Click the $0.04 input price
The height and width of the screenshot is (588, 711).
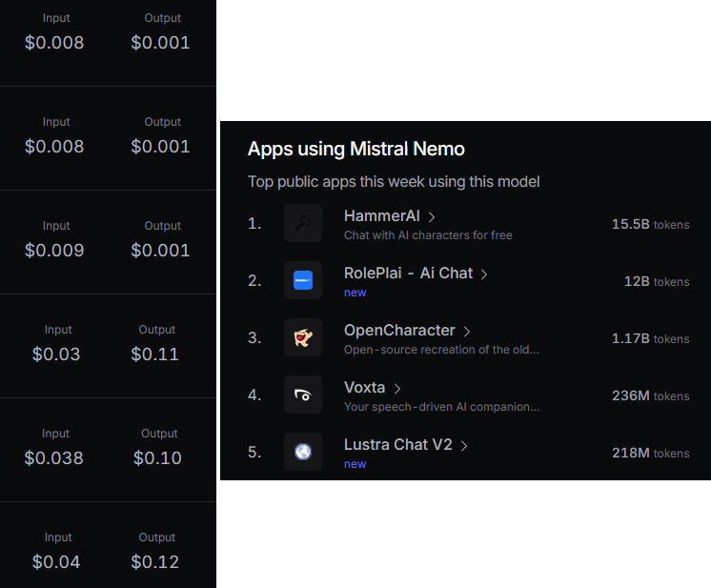pyautogui.click(x=56, y=561)
